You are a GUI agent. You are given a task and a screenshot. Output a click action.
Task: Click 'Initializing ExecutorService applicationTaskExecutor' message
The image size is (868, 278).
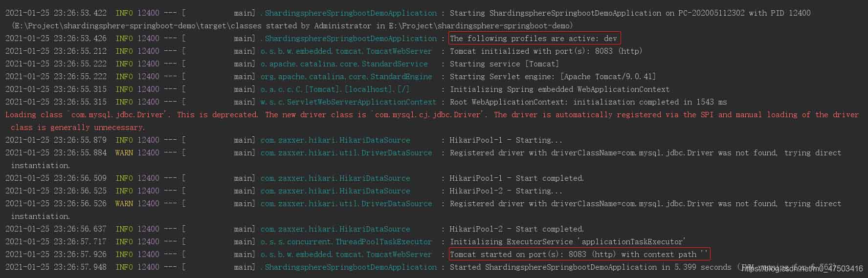tap(568, 242)
